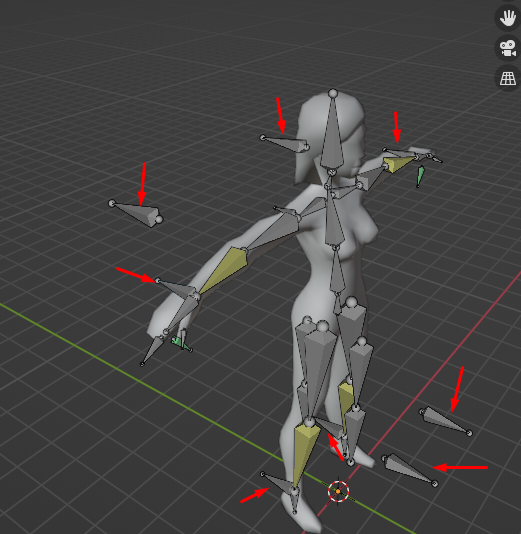
Task: Select the green bone below the far hand
Action: tap(420, 176)
